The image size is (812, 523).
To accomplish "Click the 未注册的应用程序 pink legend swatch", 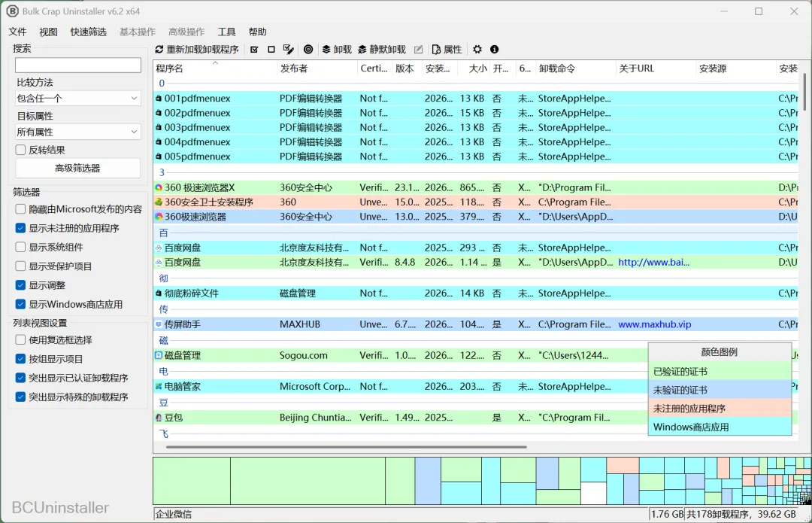I will [x=720, y=409].
